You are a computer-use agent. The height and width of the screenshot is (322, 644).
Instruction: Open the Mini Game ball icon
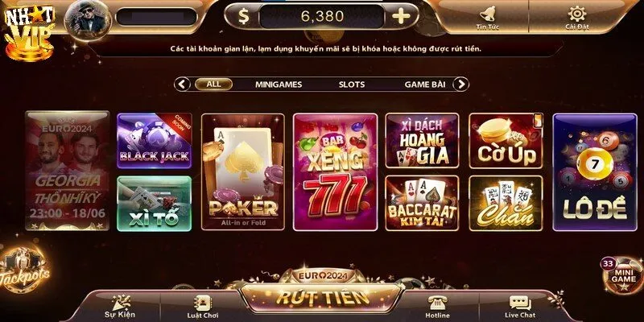coord(622,275)
